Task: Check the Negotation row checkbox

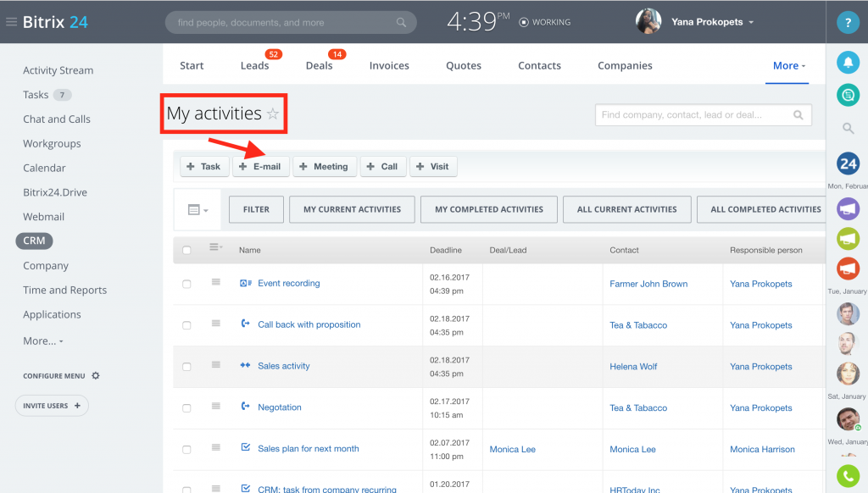Action: tap(186, 408)
